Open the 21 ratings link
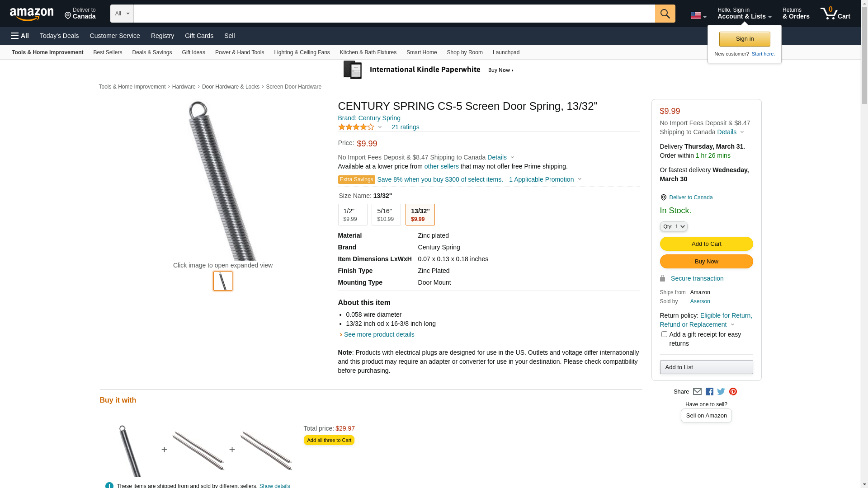The width and height of the screenshot is (868, 488). [405, 127]
